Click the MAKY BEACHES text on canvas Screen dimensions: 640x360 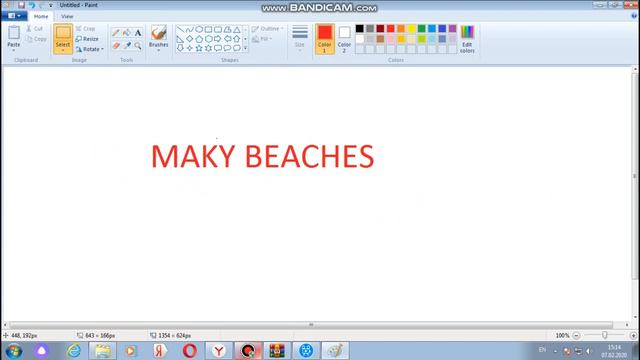click(x=262, y=156)
